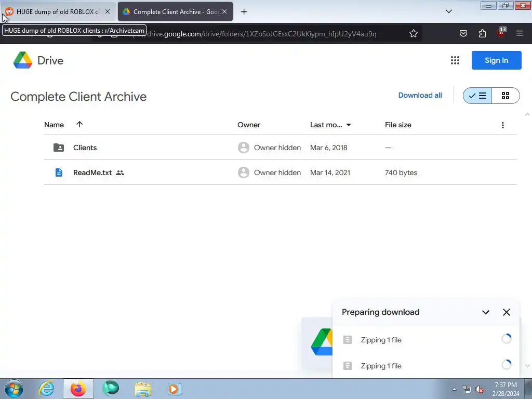Open Last modified sort dropdown
The height and width of the screenshot is (399, 532).
349,125
